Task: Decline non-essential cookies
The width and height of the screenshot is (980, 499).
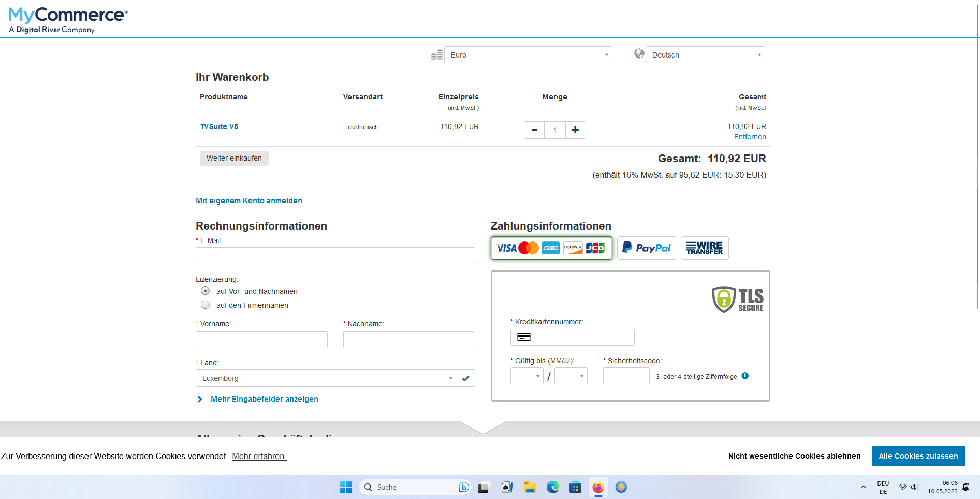Action: coord(794,456)
